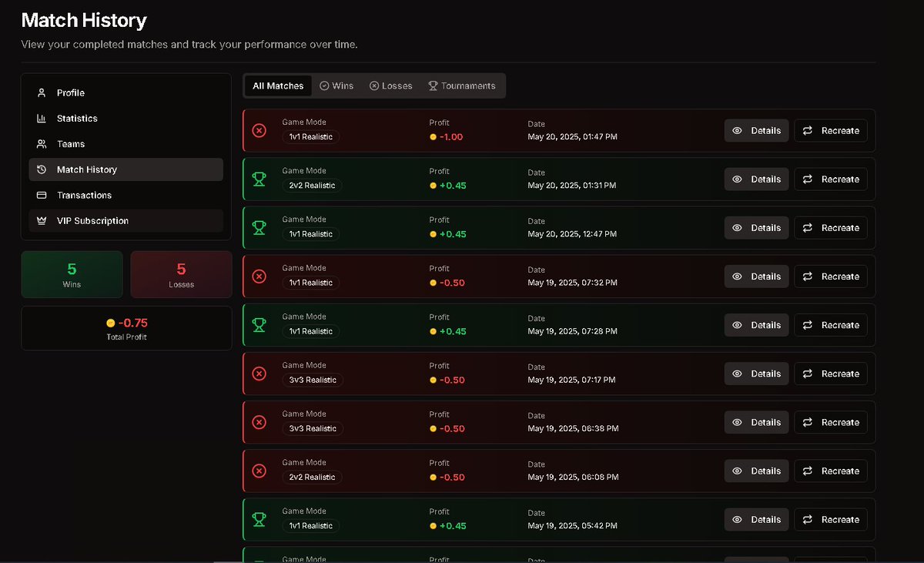Screen dimensions: 924x563
Task: Recreate the May 19 07:32 PM match
Action: [831, 276]
